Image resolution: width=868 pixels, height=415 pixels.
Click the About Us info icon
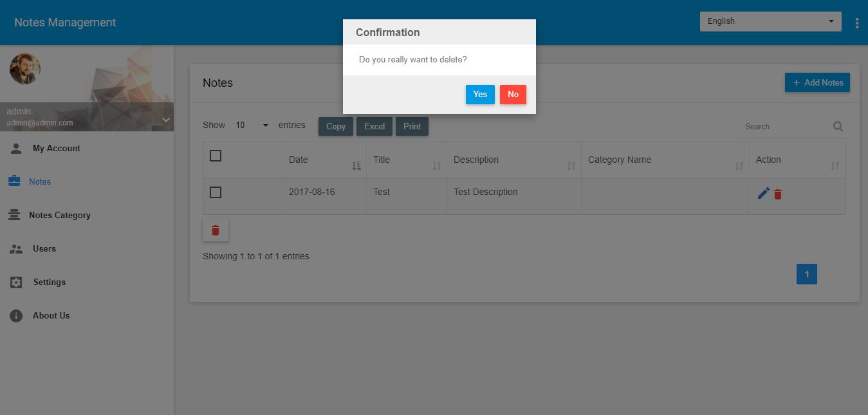(16, 316)
